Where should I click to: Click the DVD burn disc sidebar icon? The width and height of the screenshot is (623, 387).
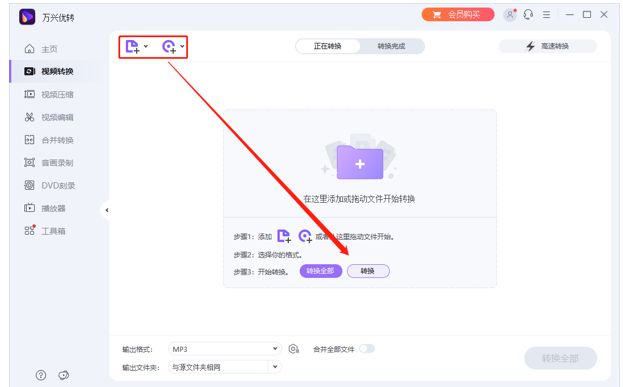point(29,185)
